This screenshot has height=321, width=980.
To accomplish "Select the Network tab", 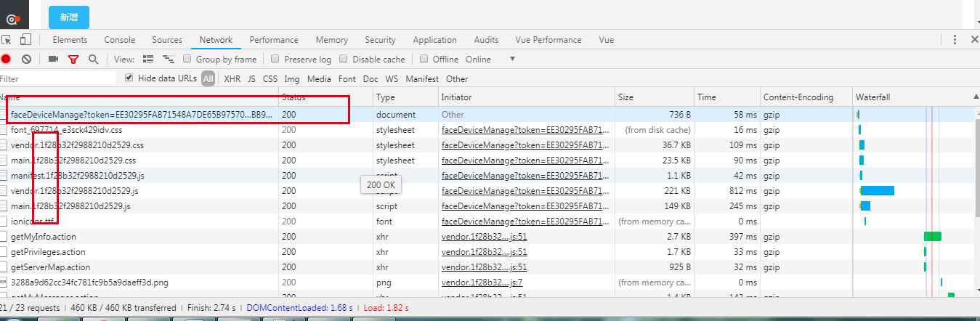I will tap(216, 40).
